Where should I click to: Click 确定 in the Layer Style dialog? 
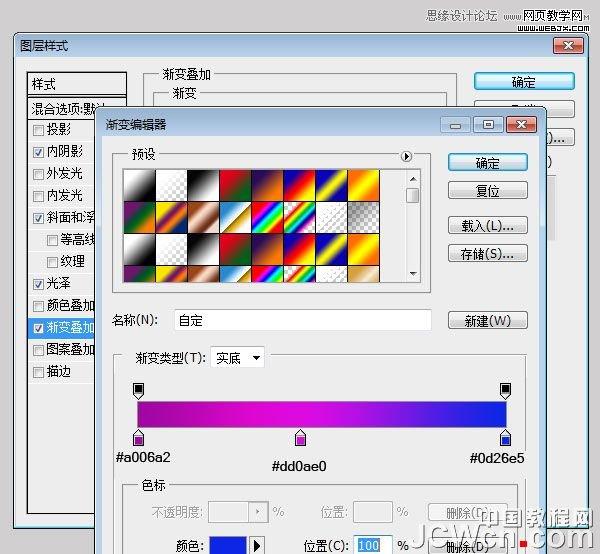[x=524, y=81]
